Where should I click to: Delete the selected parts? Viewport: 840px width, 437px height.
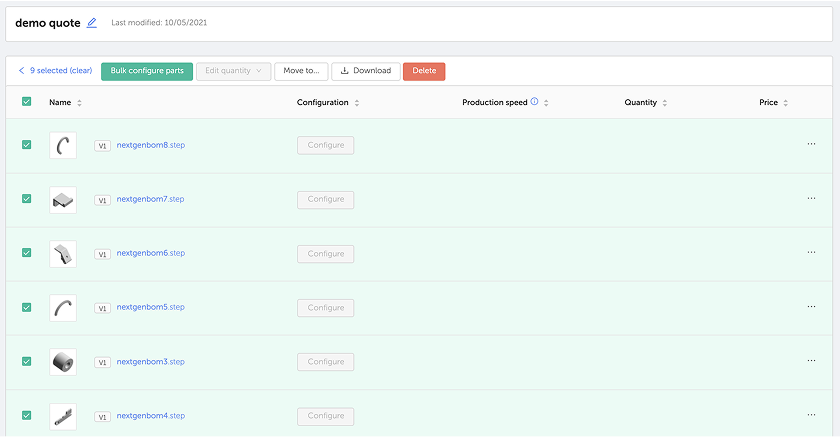tap(424, 71)
